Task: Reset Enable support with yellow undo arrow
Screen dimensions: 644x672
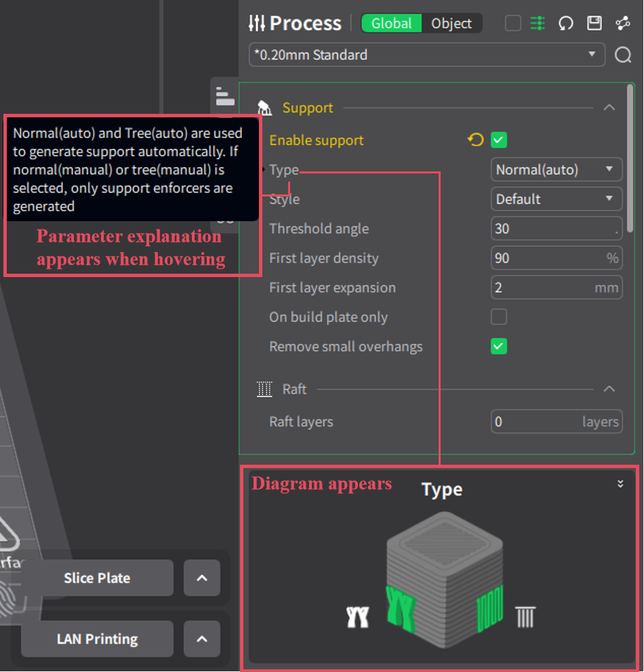Action: point(476,140)
